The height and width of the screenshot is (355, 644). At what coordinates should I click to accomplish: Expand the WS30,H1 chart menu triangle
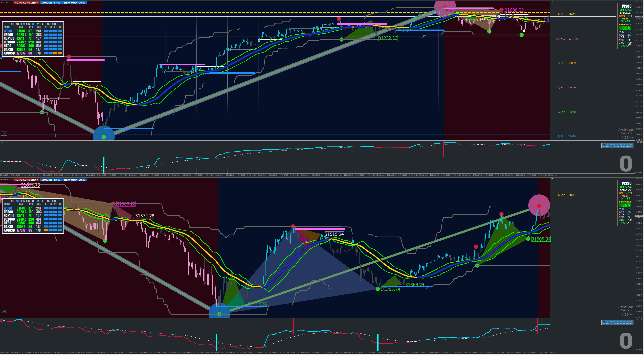click(x=1, y=2)
